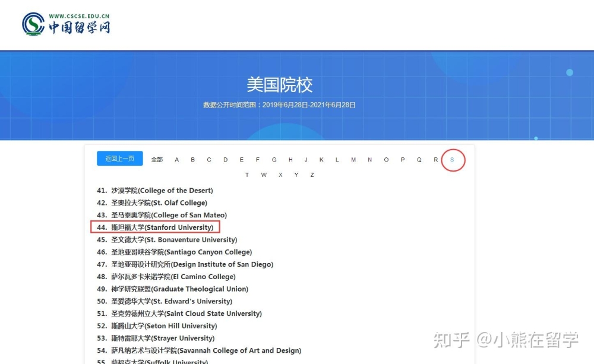Filter schools by letter B
The width and height of the screenshot is (594, 364).
click(x=193, y=160)
